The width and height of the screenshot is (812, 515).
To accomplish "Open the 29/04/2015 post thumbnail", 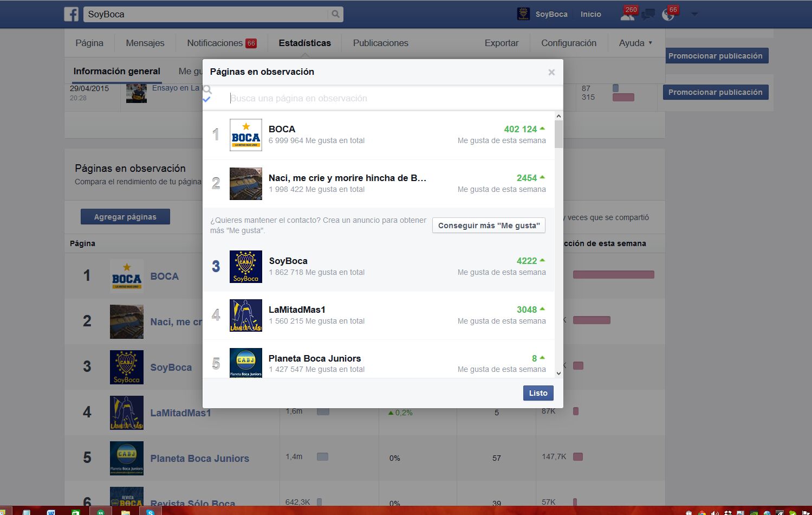I will [137, 93].
